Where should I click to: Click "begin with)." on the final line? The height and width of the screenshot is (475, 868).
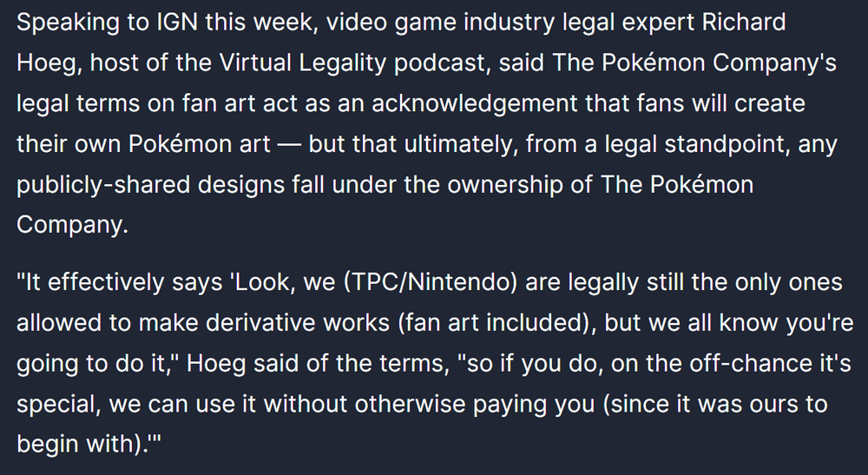(83, 445)
